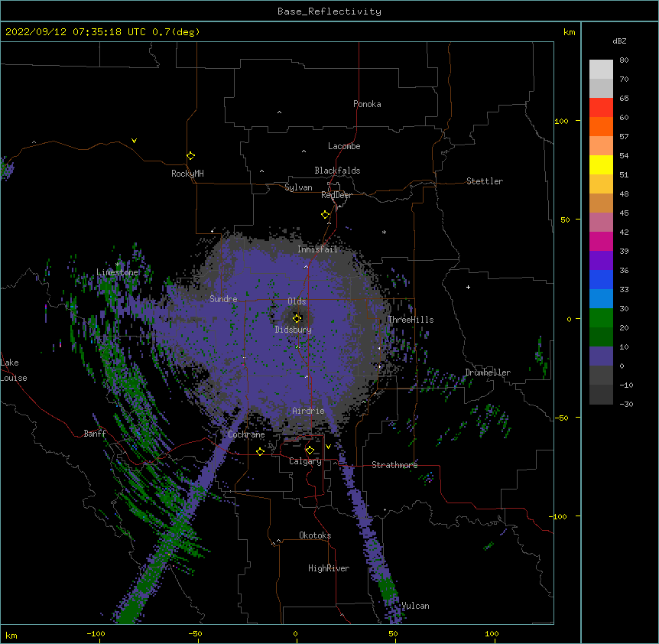
Task: Click the light gray 80 dBZ legend swatch
Action: pos(601,70)
